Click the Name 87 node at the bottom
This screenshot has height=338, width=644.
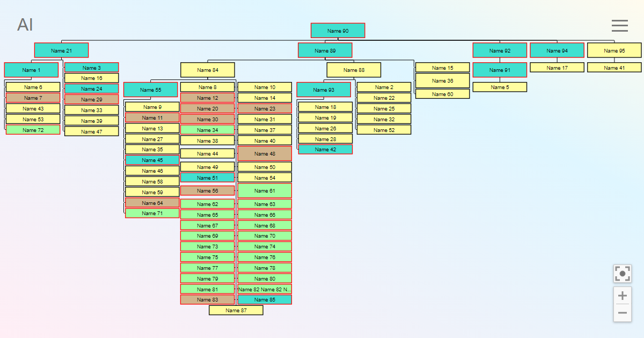click(x=236, y=310)
